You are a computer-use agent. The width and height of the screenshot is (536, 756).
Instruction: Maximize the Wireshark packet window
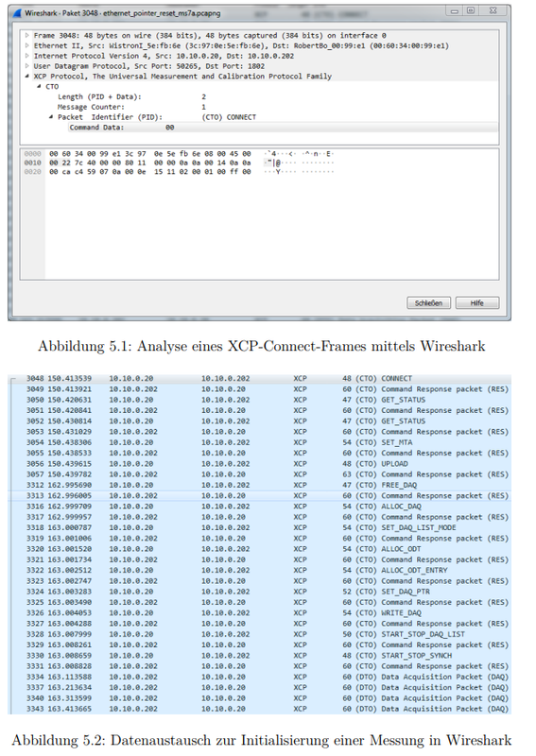coord(471,10)
